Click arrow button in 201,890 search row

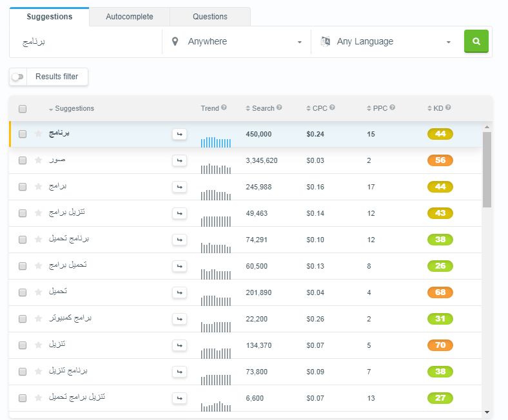pos(179,292)
